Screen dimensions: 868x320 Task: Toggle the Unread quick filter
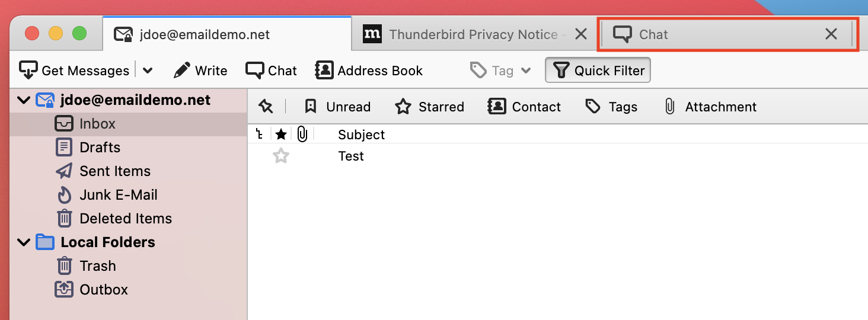tap(337, 107)
